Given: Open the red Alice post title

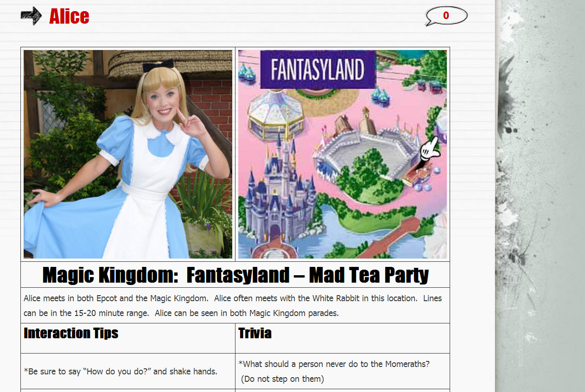Looking at the screenshot, I should pos(69,16).
